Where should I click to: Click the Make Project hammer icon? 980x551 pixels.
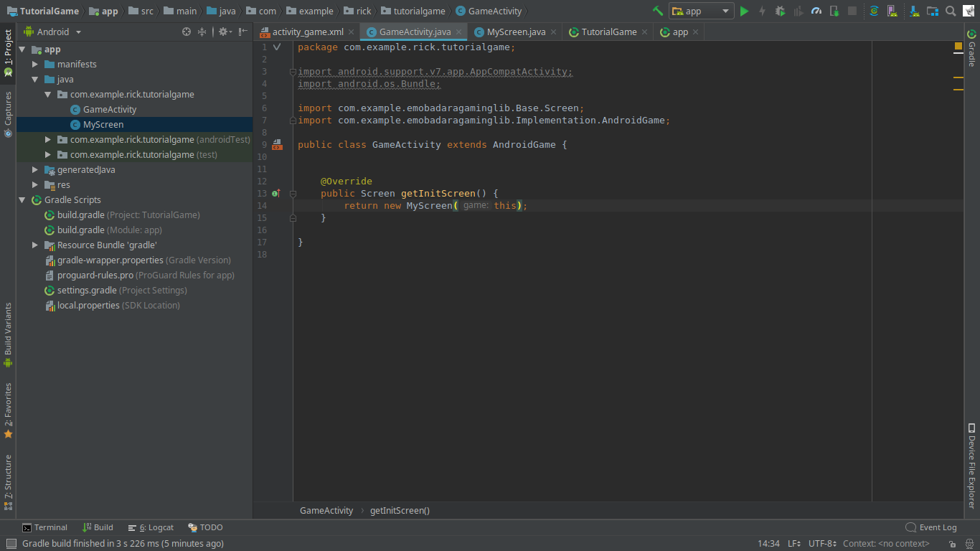(x=657, y=11)
